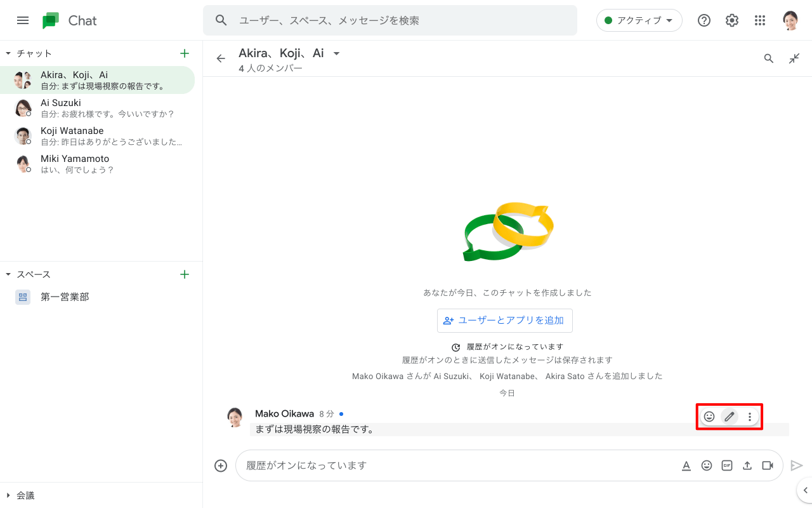Viewport: 812px width, 508px height.
Task: Open the 第一営業部 space
Action: coord(97,297)
